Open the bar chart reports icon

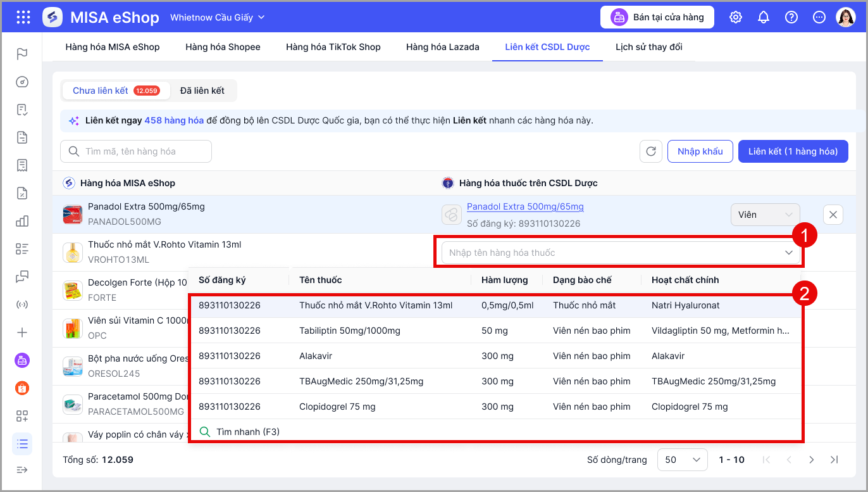click(x=22, y=221)
